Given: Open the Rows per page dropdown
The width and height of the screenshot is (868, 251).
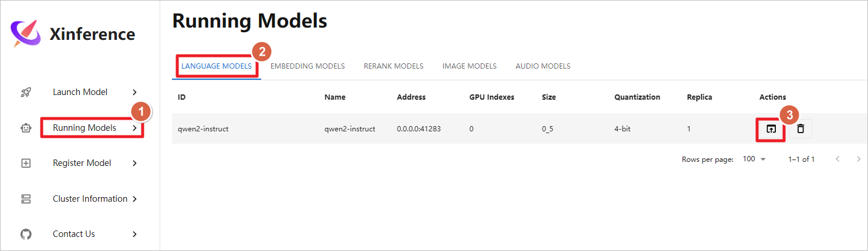Looking at the screenshot, I should (754, 159).
